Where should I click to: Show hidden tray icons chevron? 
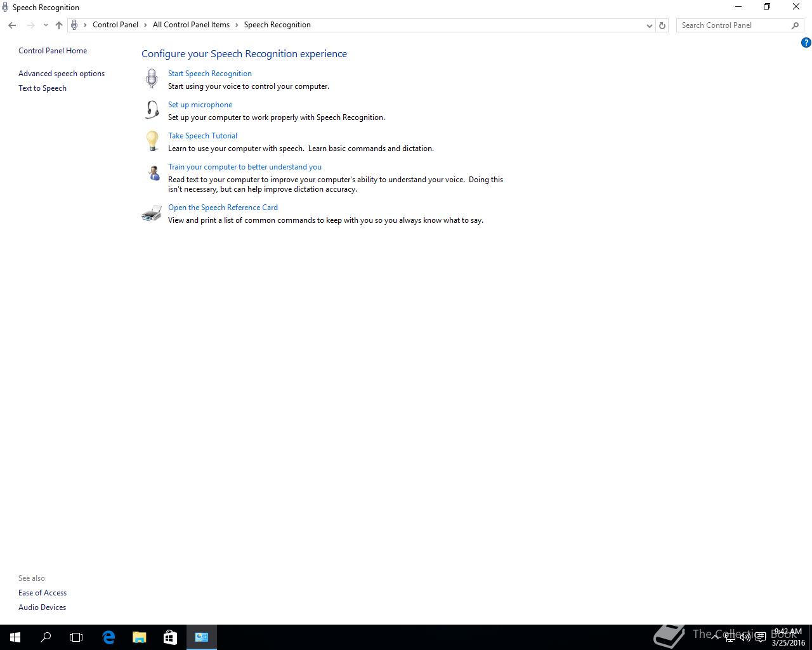pyautogui.click(x=716, y=637)
